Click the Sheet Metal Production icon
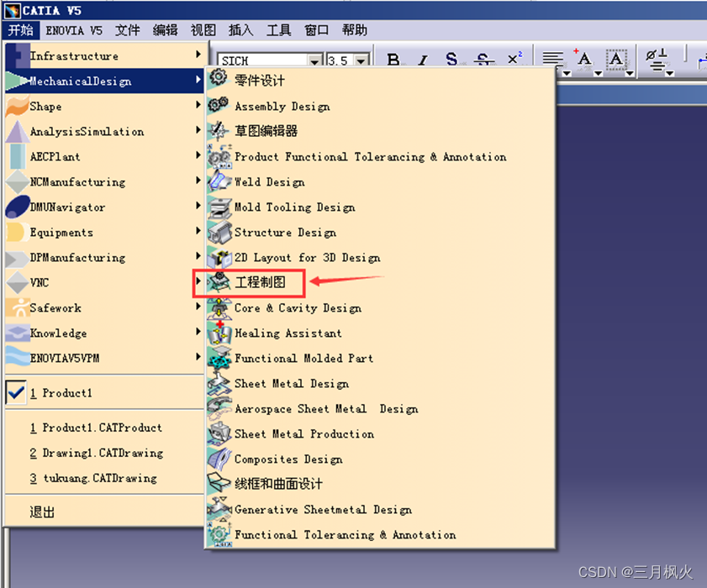The image size is (707, 588). (x=219, y=434)
